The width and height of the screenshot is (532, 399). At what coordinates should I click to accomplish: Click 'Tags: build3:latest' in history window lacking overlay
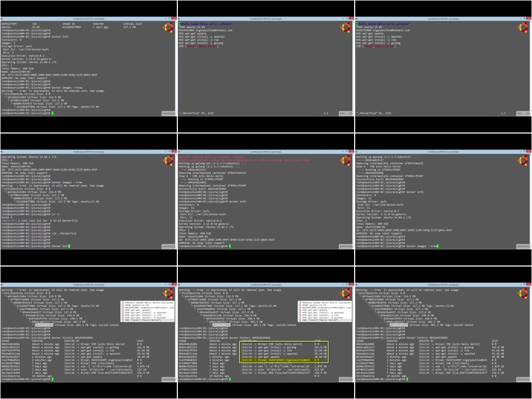459,325
